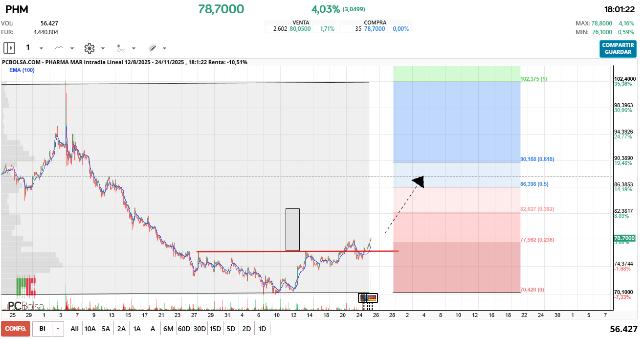The image size is (644, 339).
Task: Switch to the 1D time range
Action: point(262,329)
